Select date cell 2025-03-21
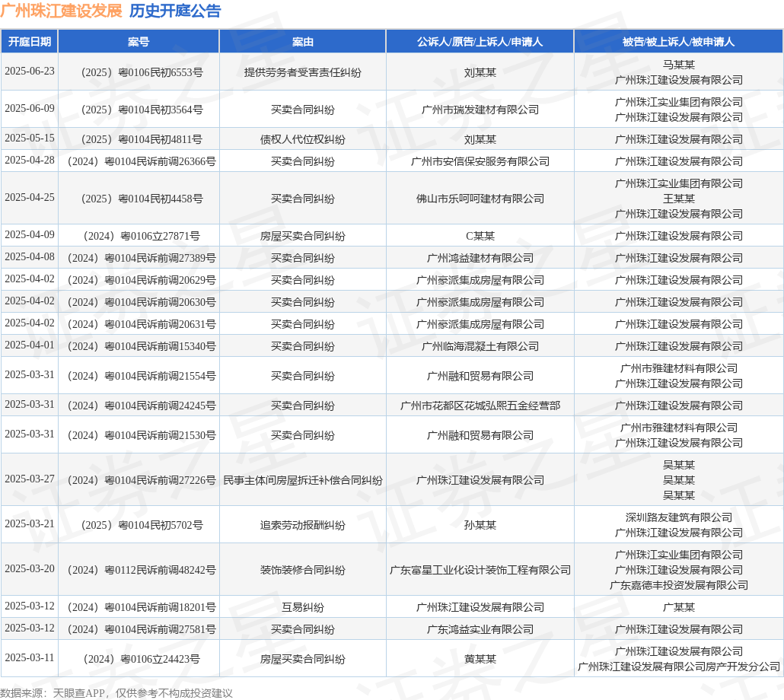 [30, 523]
